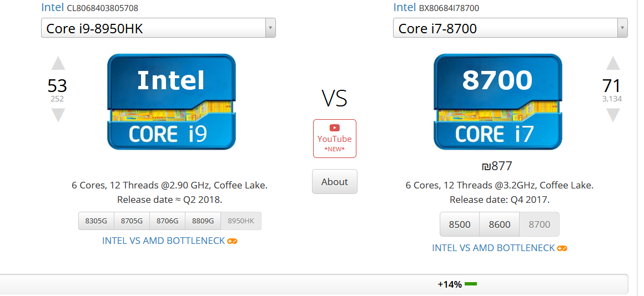Screen dimensions: 644x296
Task: Select the 8600 model tab
Action: [500, 224]
